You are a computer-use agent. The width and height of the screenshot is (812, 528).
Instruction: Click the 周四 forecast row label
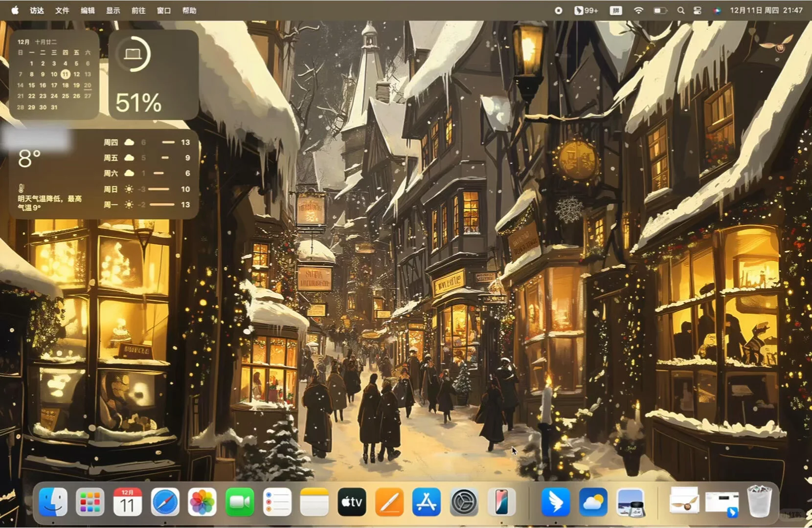[111, 142]
